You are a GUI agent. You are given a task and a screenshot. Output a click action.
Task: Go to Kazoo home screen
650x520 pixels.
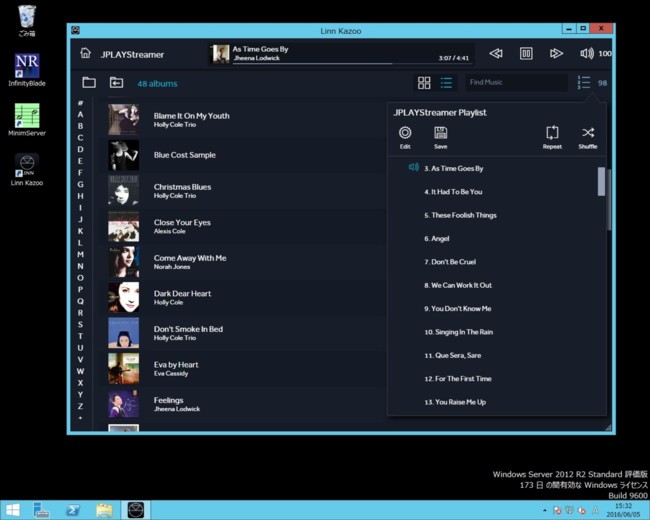pyautogui.click(x=85, y=53)
